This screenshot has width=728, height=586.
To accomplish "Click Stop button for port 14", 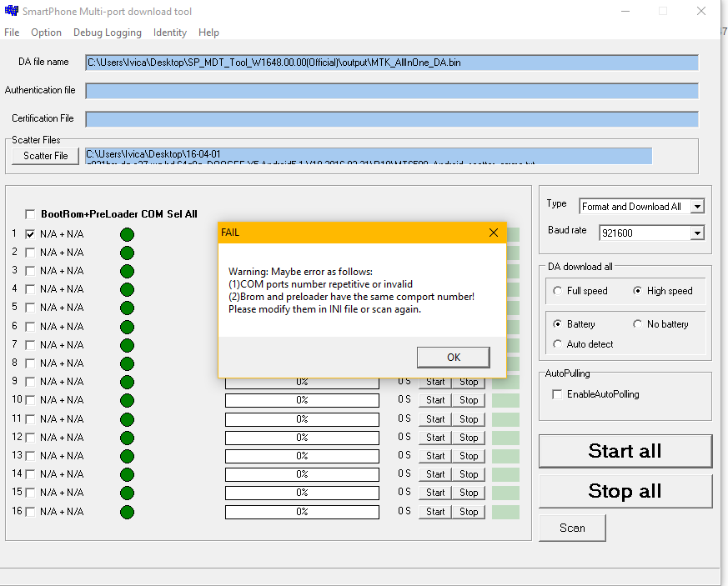I will pyautogui.click(x=469, y=474).
